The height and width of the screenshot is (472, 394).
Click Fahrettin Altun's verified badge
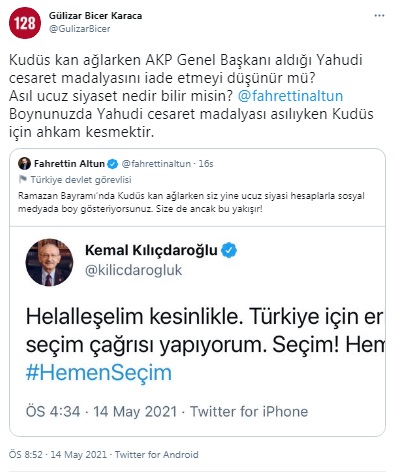[x=113, y=164]
